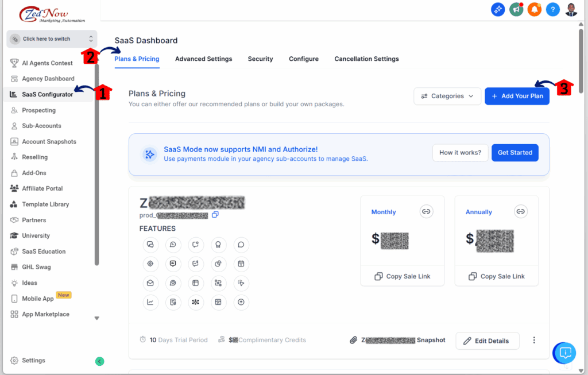Open AI Agents Contest in sidebar
This screenshot has width=588, height=375.
point(47,63)
